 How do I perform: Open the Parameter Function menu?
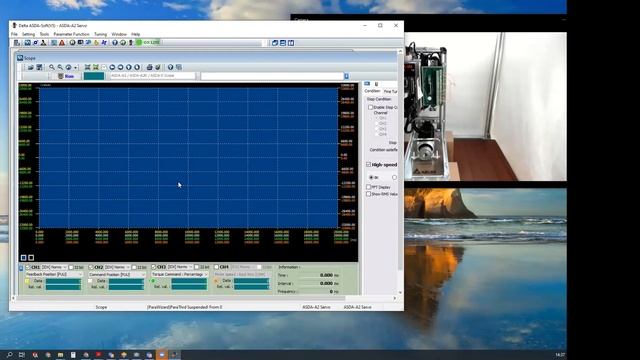click(71, 34)
